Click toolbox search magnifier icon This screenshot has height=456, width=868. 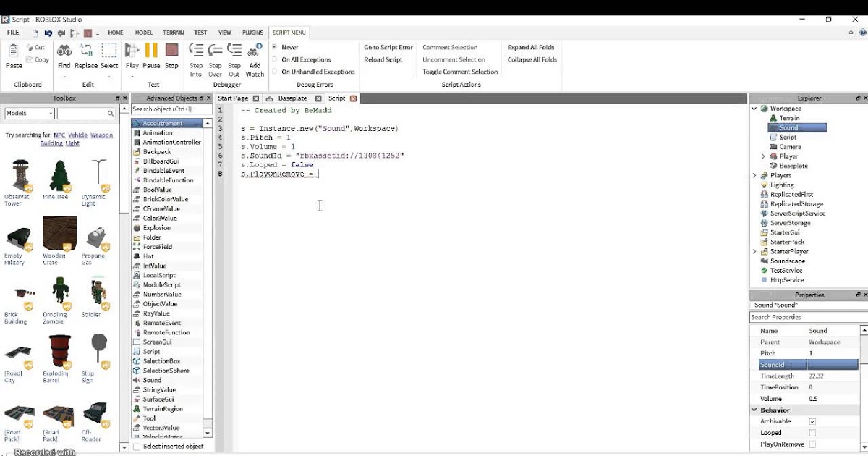pos(110,114)
